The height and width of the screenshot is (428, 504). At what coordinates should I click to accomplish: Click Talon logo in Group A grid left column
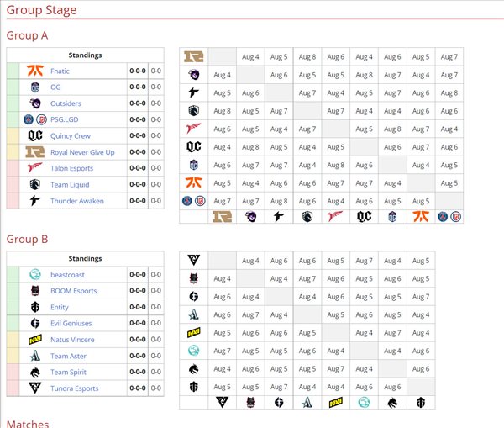coord(194,129)
